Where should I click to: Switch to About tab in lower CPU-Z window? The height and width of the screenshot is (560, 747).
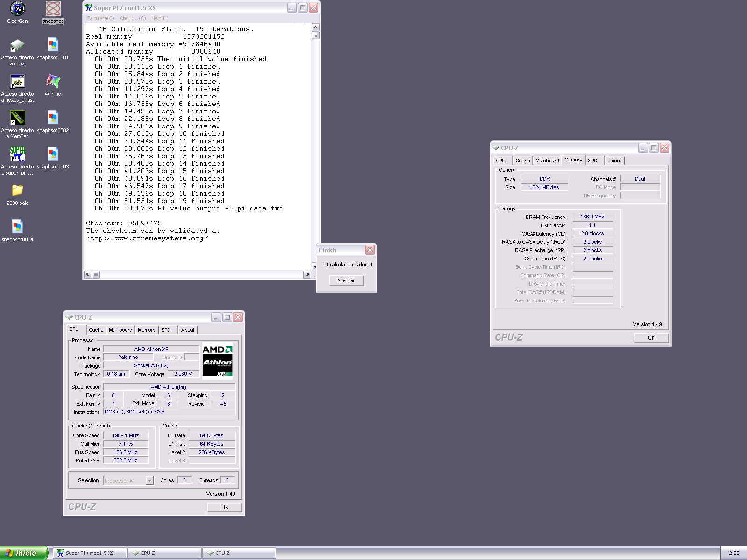click(x=188, y=330)
